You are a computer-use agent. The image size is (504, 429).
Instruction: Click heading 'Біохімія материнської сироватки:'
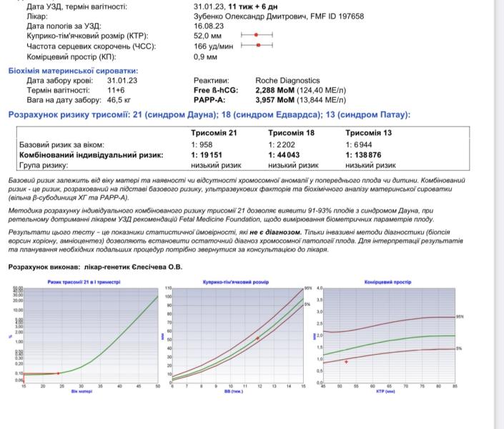coord(74,71)
